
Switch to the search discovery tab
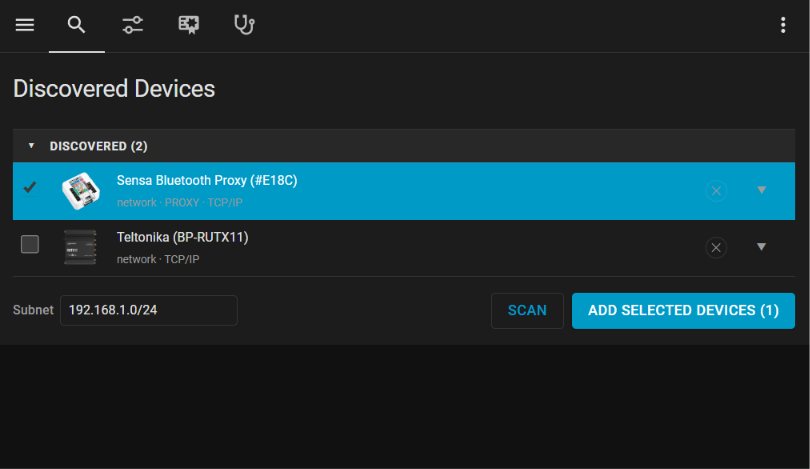(x=76, y=25)
